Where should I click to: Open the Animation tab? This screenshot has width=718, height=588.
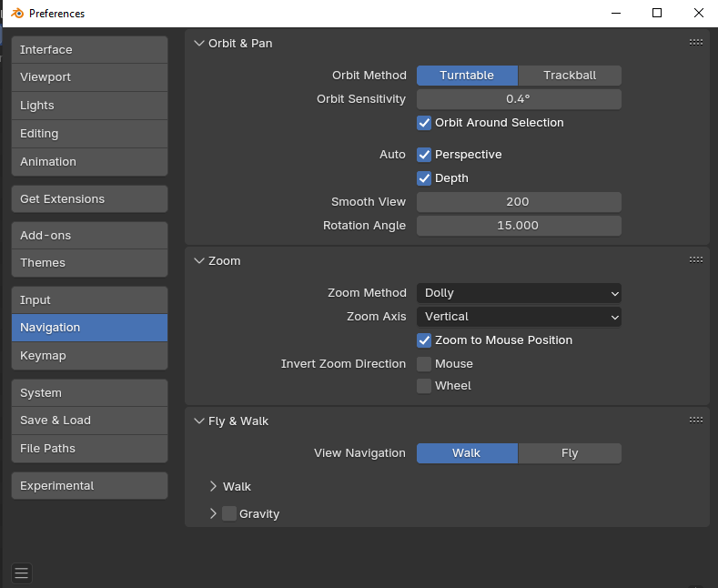(x=90, y=162)
